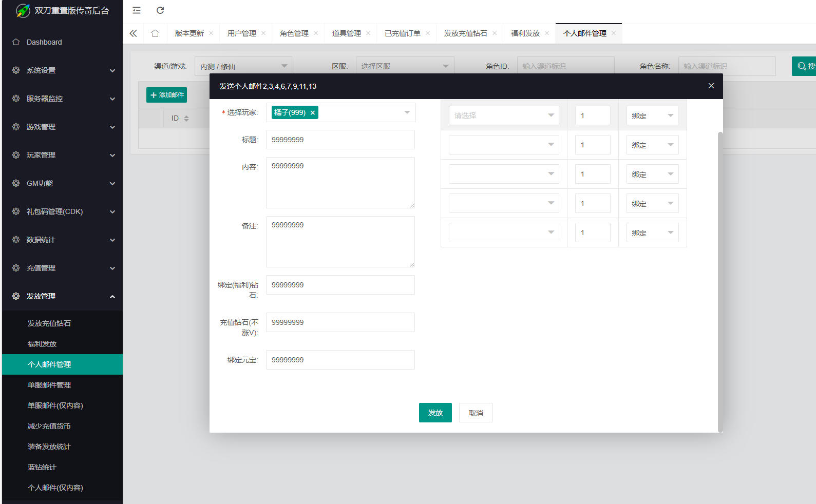The width and height of the screenshot is (816, 504).
Task: Open 单服邮件管理 in sidebar
Action: (49, 385)
